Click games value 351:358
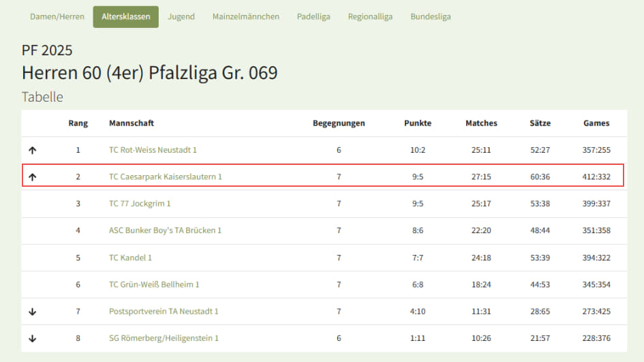Image resolution: width=644 pixels, height=362 pixels. pos(596,230)
